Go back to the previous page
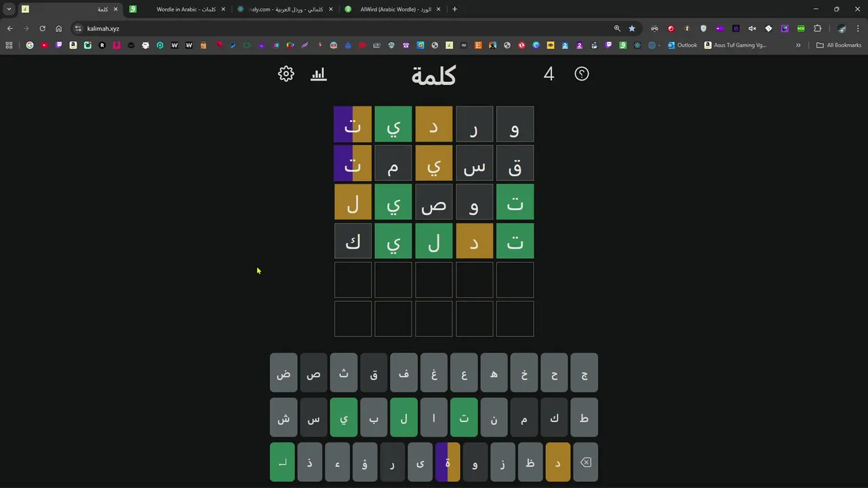 click(x=9, y=28)
